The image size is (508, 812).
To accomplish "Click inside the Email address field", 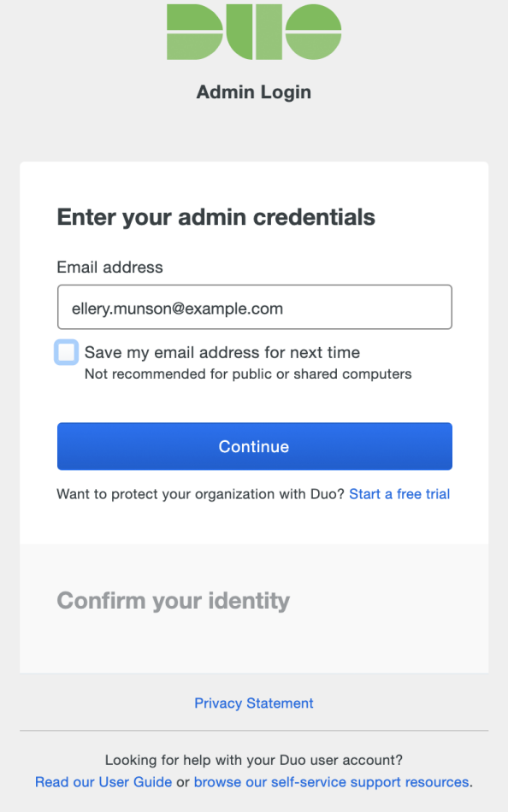I will click(x=254, y=307).
